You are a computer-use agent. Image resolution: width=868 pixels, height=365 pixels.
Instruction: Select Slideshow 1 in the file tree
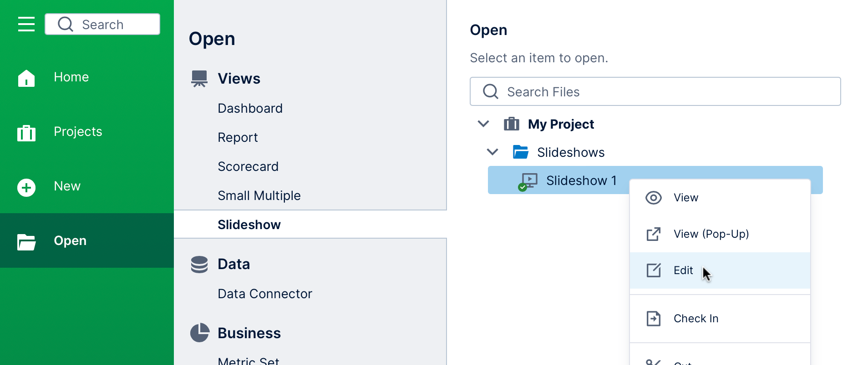tap(581, 180)
